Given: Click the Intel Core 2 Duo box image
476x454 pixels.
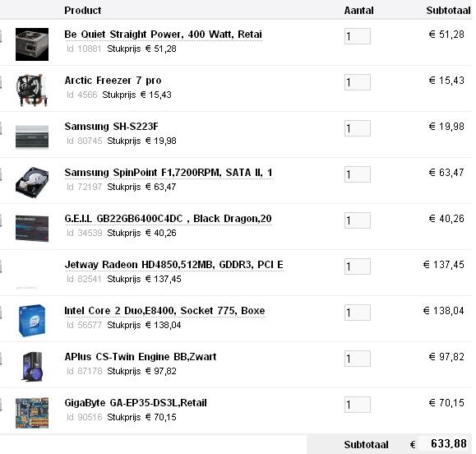Looking at the screenshot, I should point(32,321).
